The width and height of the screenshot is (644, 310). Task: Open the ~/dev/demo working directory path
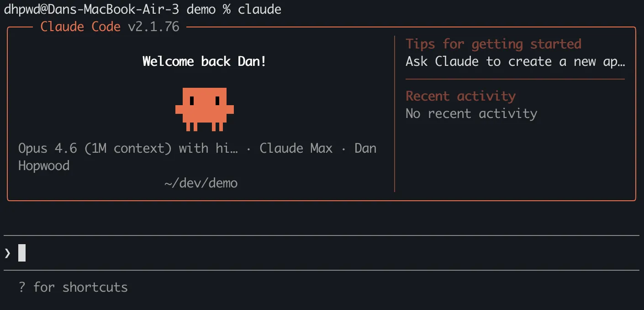201,182
